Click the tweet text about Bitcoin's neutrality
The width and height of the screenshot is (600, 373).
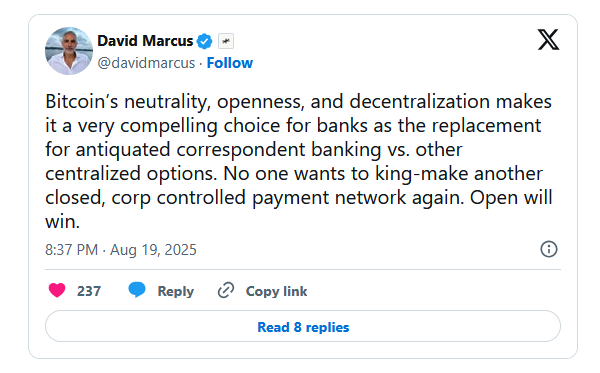pos(298,161)
